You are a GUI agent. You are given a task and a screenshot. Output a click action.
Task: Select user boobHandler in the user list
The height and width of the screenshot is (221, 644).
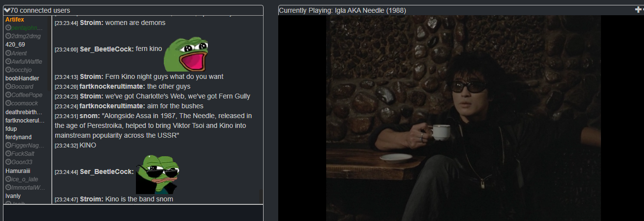[22, 78]
